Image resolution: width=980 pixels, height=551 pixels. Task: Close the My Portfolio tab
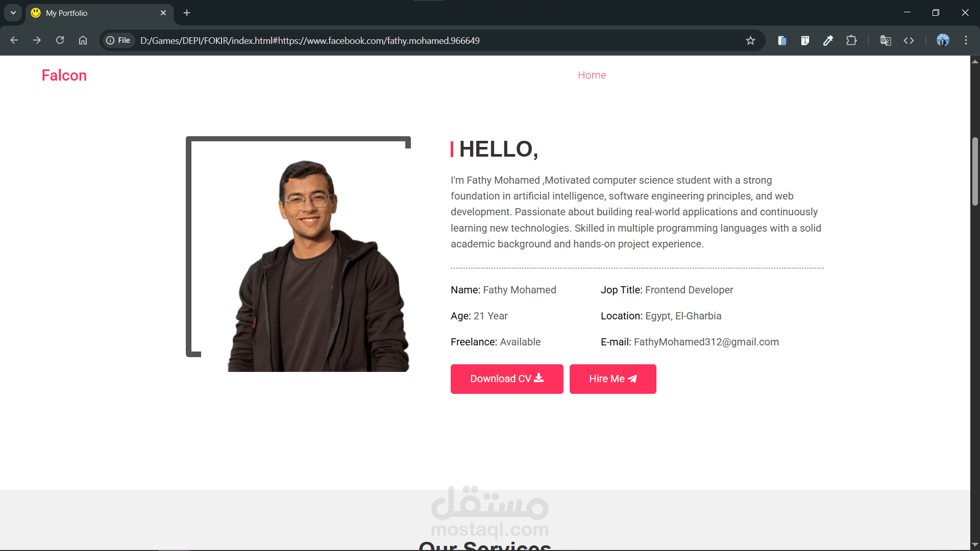(x=163, y=13)
